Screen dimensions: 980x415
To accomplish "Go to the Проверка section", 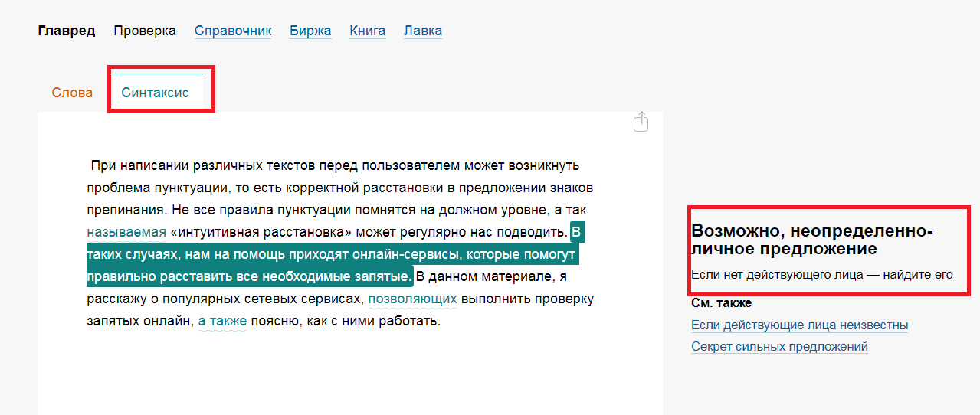I will coord(145,31).
